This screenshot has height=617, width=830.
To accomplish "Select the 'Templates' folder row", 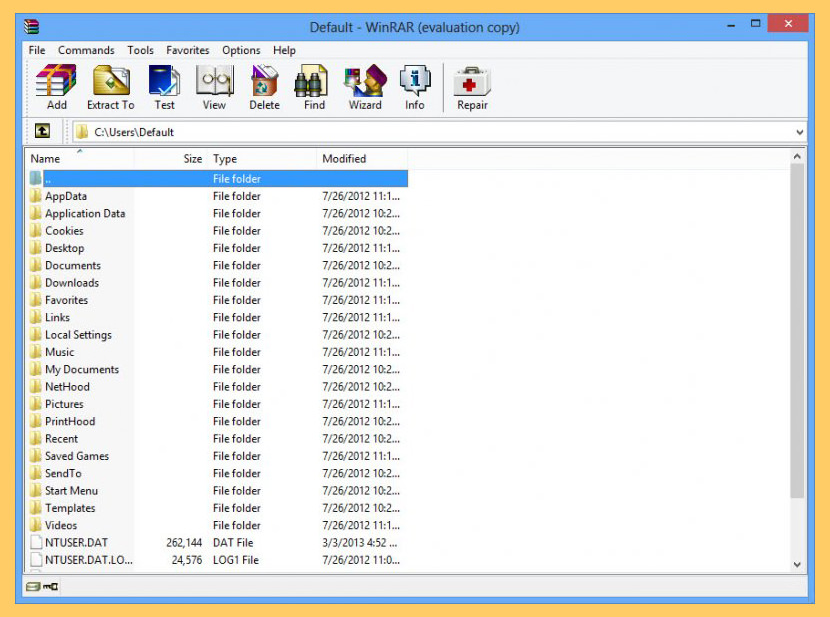I will click(217, 508).
